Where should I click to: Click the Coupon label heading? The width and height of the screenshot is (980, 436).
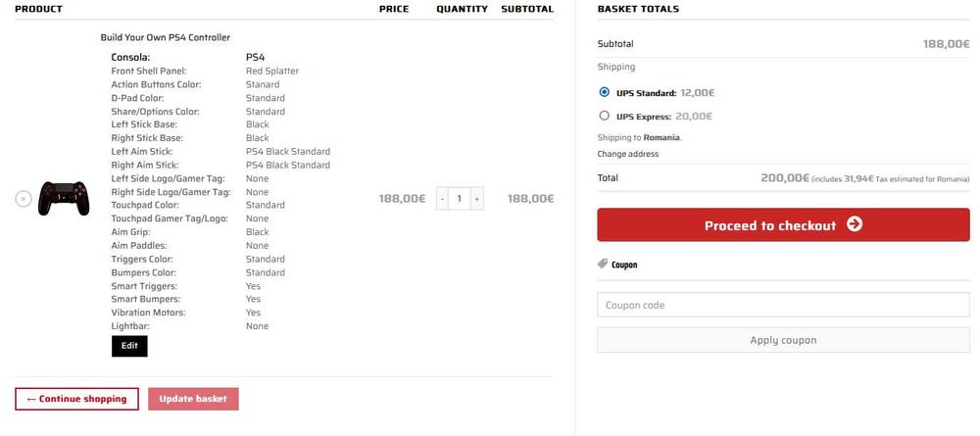click(x=623, y=265)
